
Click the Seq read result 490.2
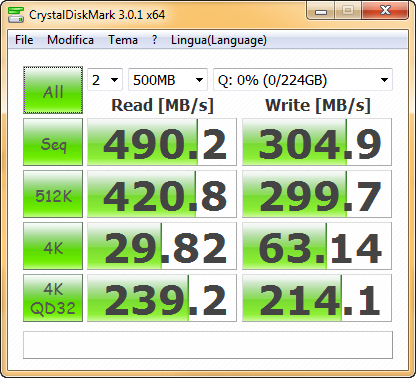click(162, 142)
